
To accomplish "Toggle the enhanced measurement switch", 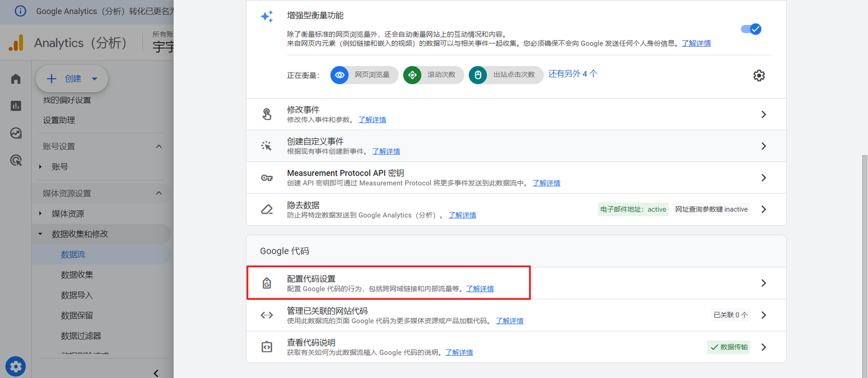I will 751,29.
